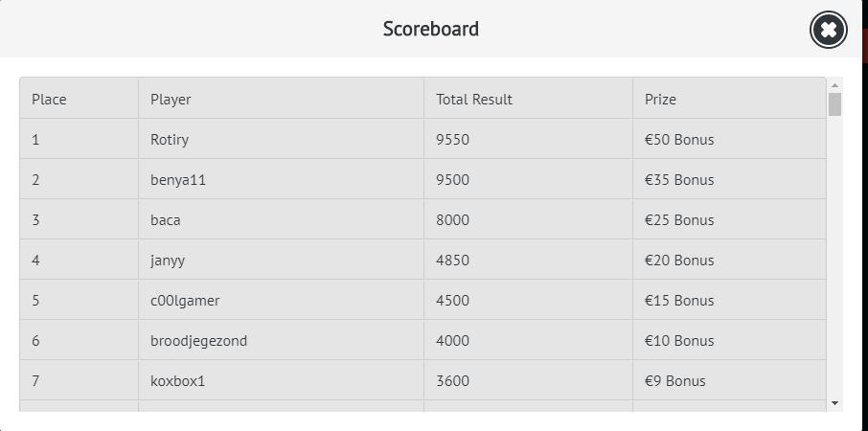Screen dimensions: 868x431
Task: Click the Place column header
Action: (x=49, y=100)
